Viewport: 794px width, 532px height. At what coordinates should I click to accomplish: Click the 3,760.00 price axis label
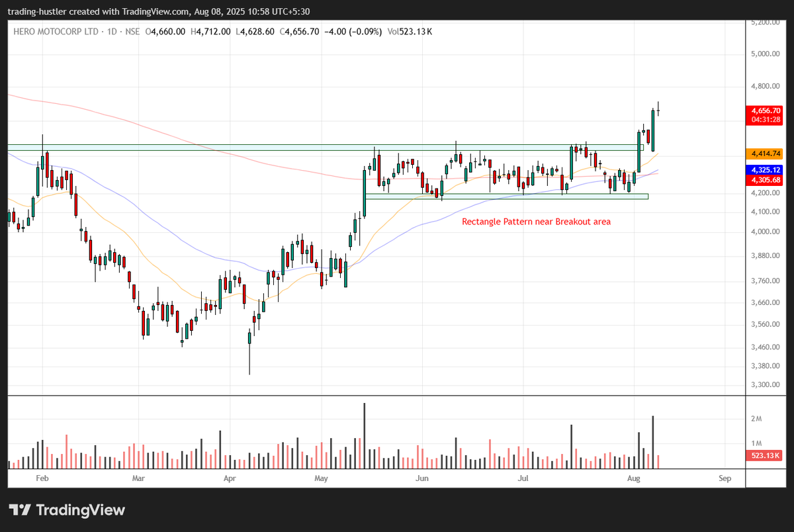click(x=764, y=281)
